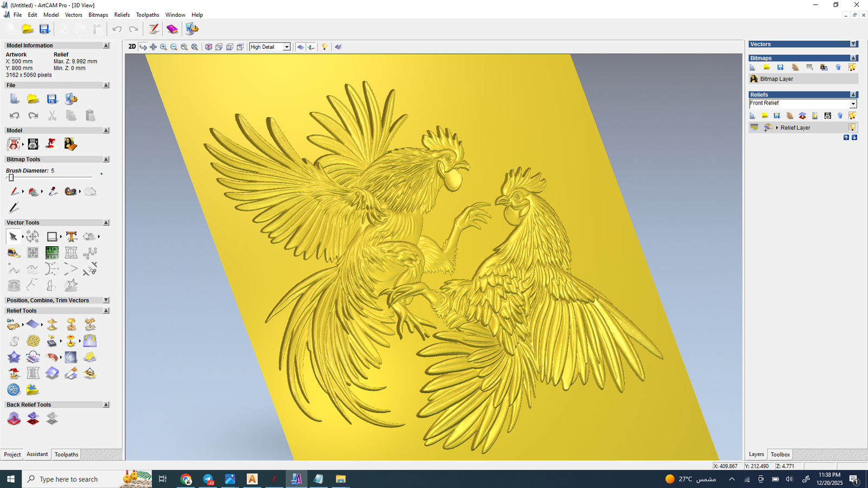The image size is (868, 488).
Task: Click the blue wireframe sphere relief tool
Action: 14,389
